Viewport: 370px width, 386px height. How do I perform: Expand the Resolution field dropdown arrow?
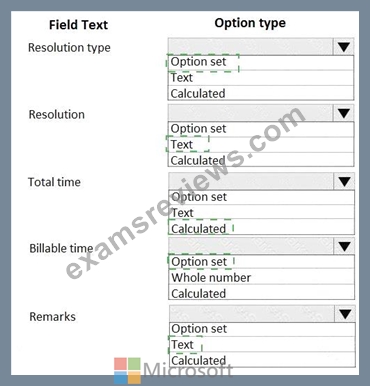pos(343,113)
